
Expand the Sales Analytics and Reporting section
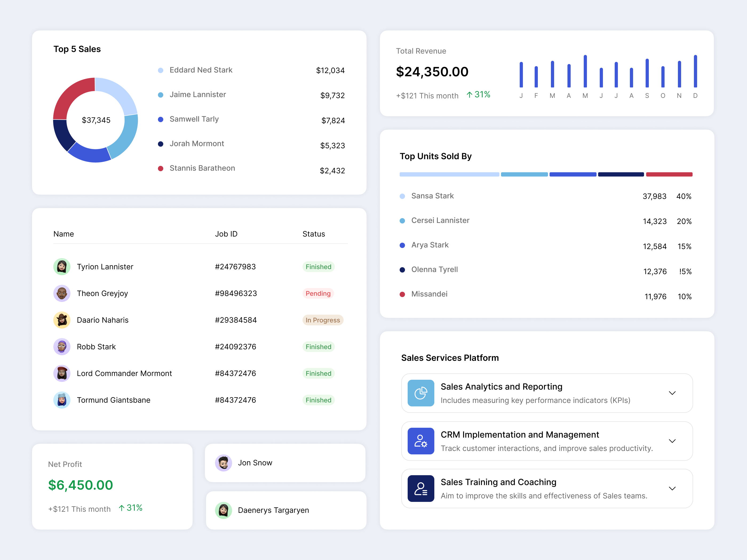(x=672, y=393)
